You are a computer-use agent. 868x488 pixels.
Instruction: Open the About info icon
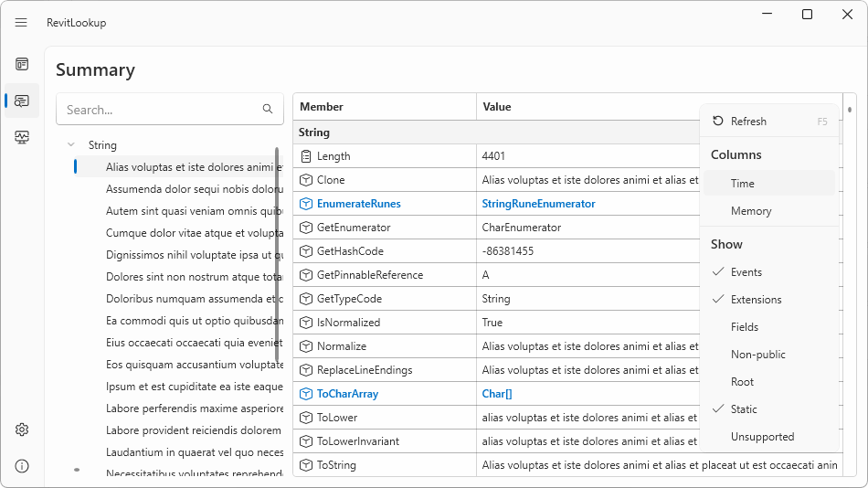point(22,466)
